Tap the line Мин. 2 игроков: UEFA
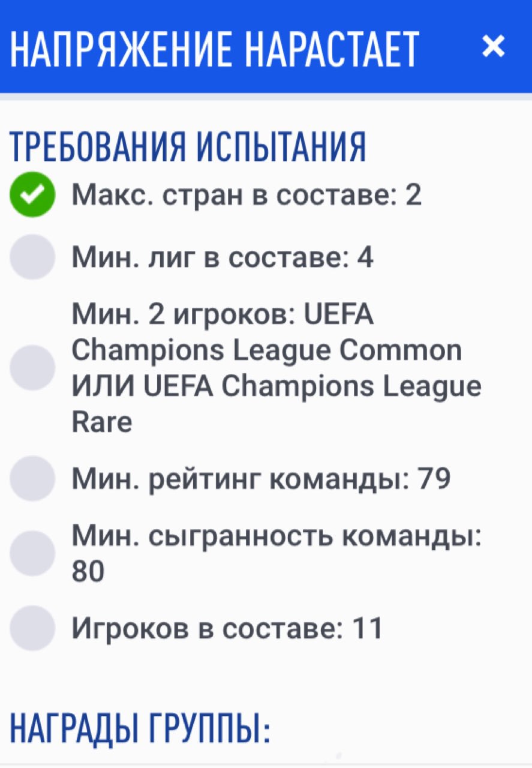 (223, 314)
